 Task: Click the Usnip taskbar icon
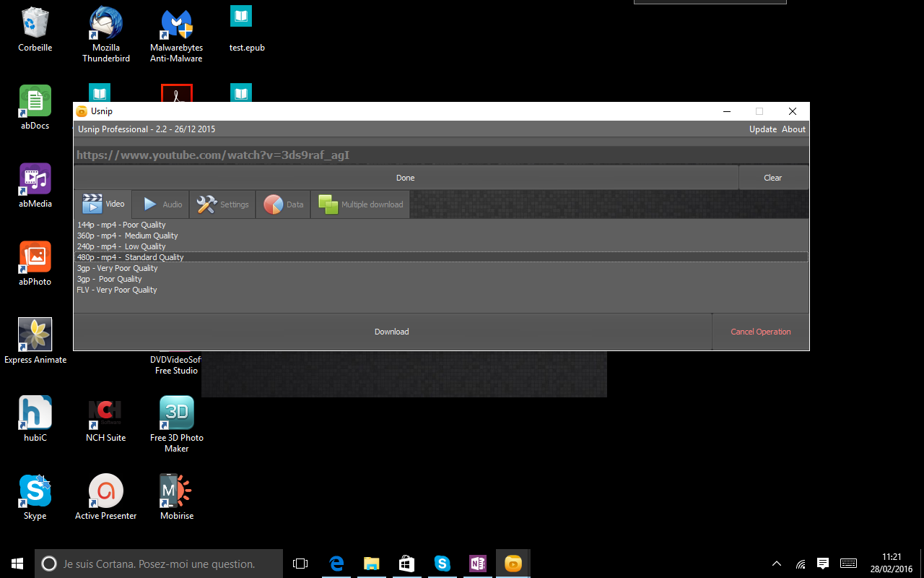coord(513,564)
